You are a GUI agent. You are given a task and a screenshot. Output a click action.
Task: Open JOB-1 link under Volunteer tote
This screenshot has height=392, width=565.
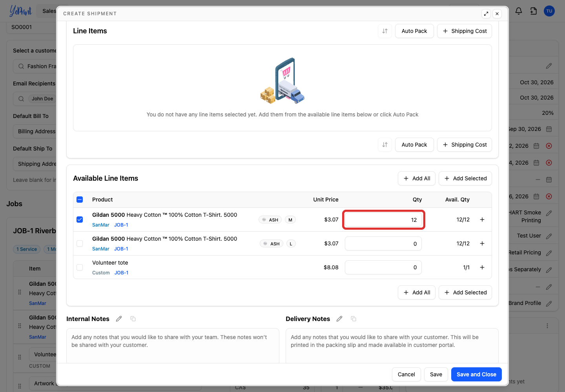point(122,273)
